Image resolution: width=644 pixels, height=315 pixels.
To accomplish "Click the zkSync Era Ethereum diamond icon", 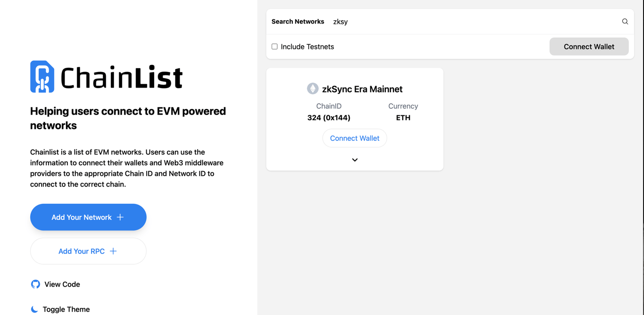I will click(313, 89).
